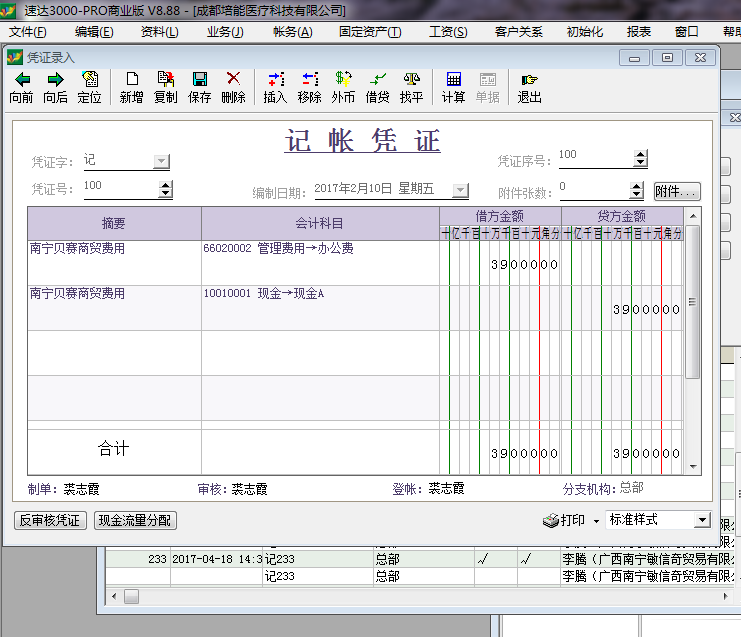Open 帐务(A) menu
Screen dimensions: 741x637
pos(293,32)
